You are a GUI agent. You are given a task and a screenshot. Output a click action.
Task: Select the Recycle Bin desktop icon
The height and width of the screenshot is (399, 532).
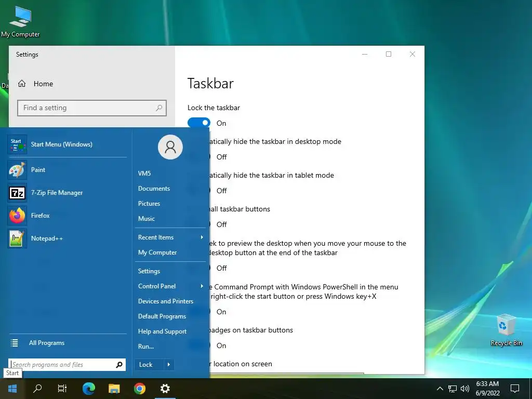[506, 330]
